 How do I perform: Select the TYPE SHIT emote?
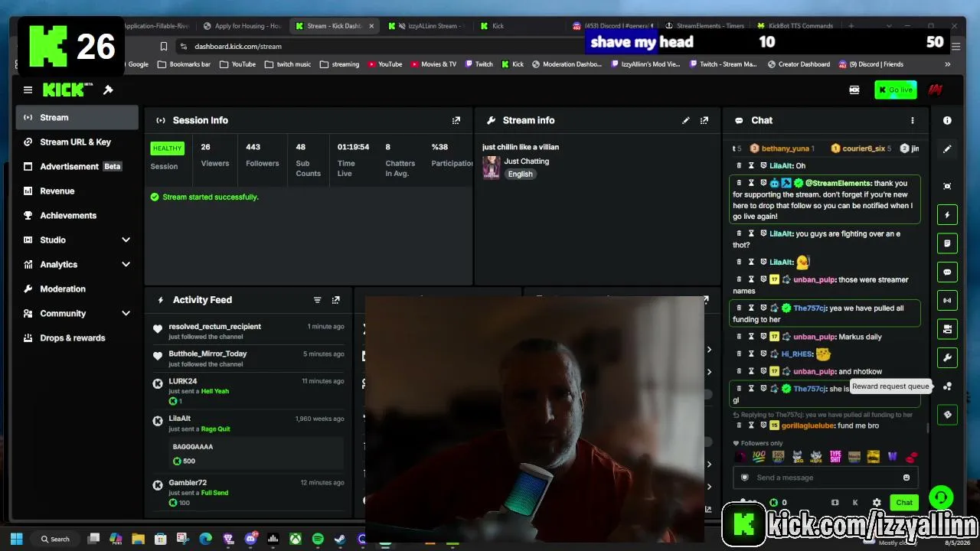835,457
